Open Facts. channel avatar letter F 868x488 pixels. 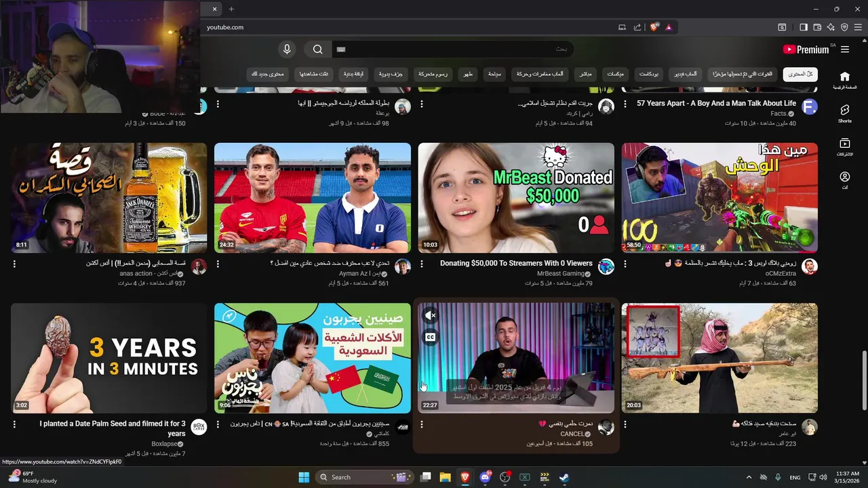pos(810,106)
